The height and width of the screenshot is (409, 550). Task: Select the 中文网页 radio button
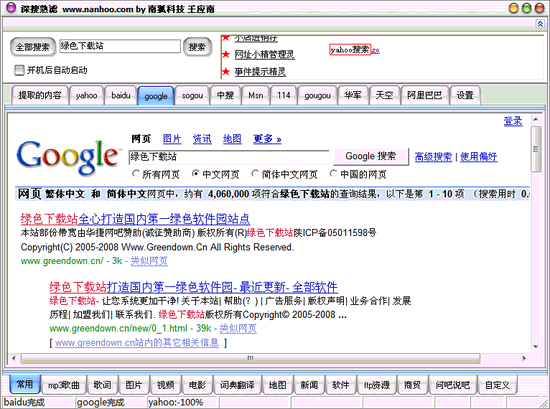pyautogui.click(x=196, y=174)
